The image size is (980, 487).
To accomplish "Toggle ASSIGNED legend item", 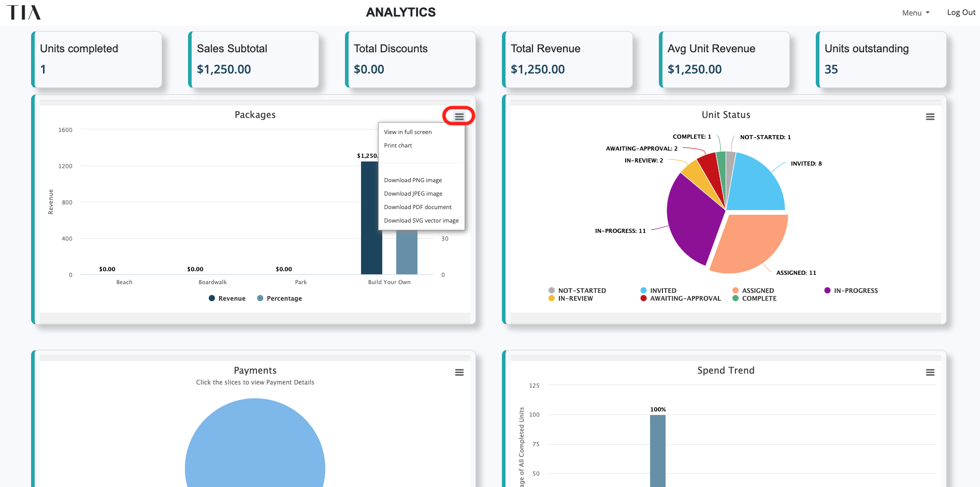I will [x=753, y=290].
